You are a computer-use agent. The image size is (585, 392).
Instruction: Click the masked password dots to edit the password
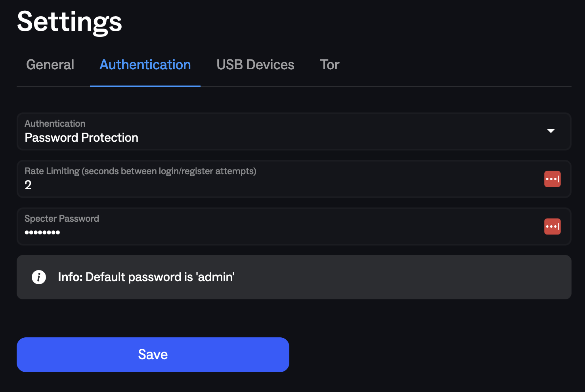[x=42, y=232]
